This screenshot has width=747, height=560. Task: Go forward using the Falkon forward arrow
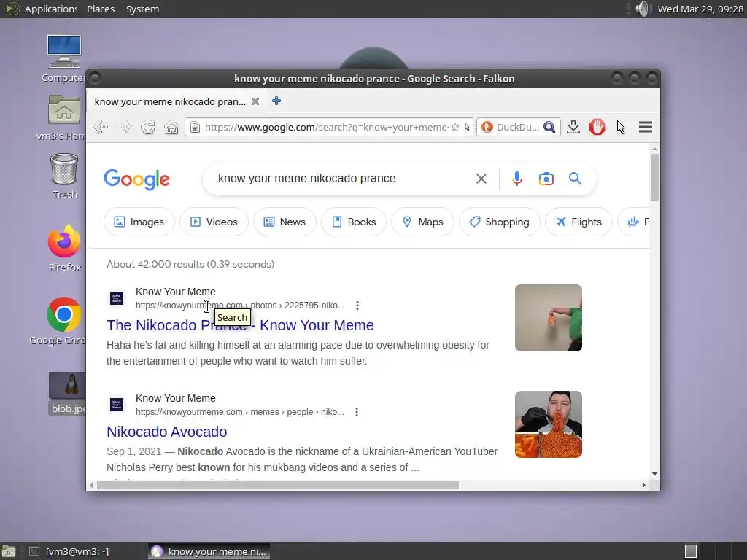[124, 127]
